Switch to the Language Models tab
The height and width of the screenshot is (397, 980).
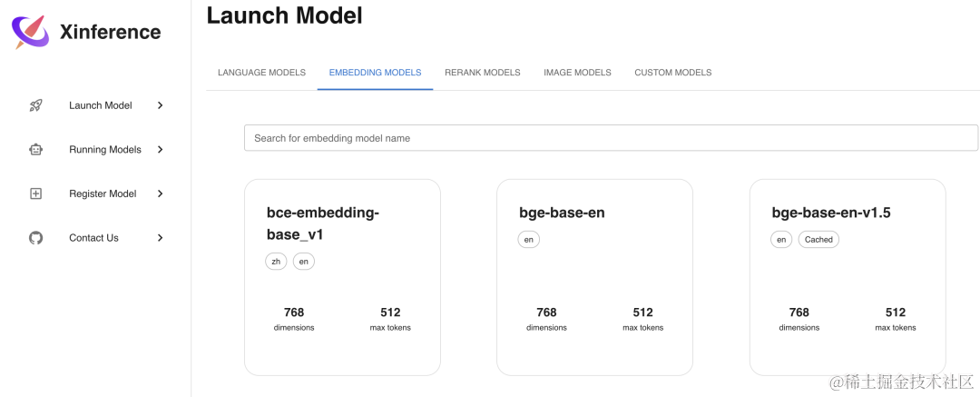(x=261, y=73)
